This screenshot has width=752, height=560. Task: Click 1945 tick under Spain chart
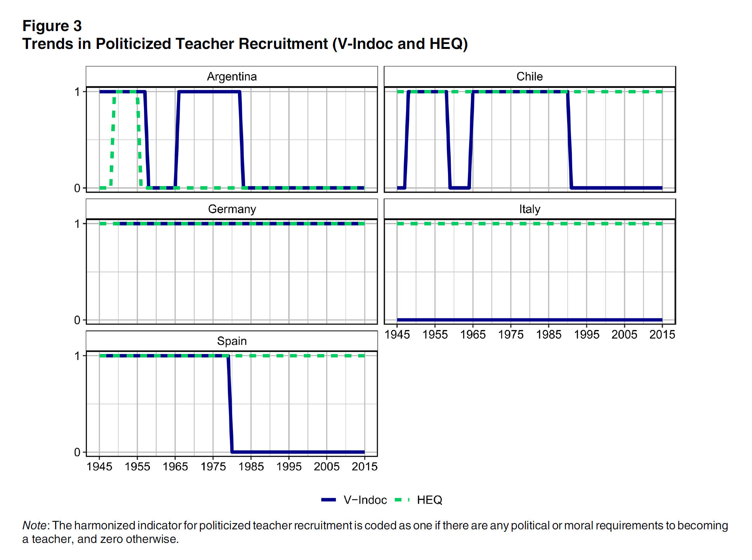pyautogui.click(x=99, y=466)
